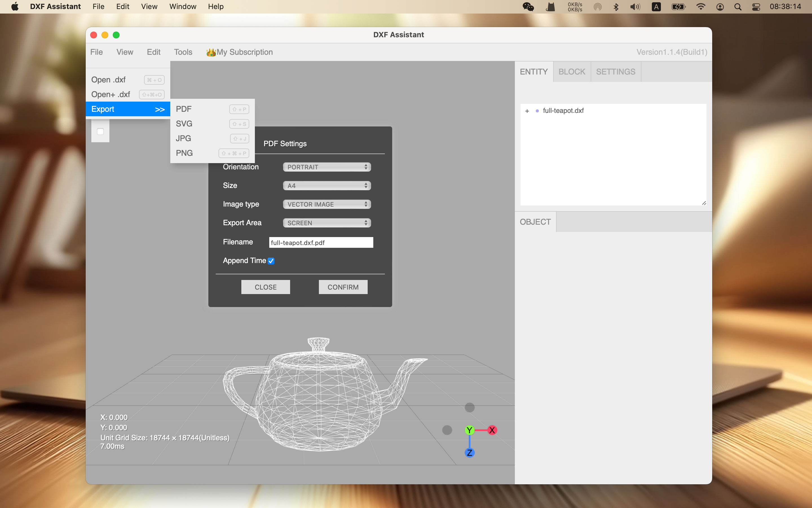Open Spotlight search
Viewport: 812px width, 508px height.
point(738,7)
